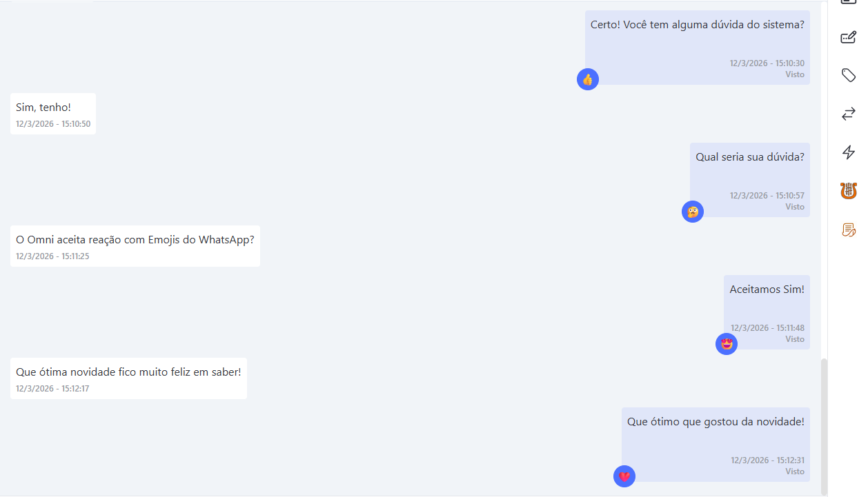Click the message asking about WhatsApp Emojis
This screenshot has height=497, width=868.
tap(135, 246)
